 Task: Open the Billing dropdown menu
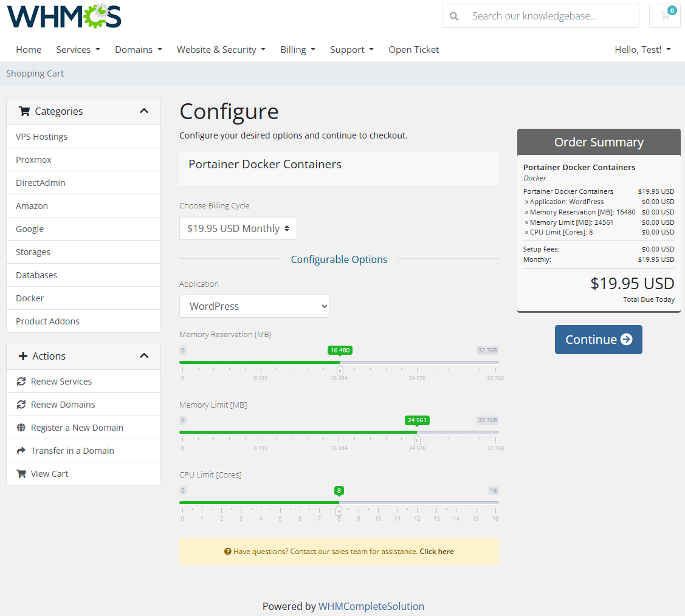tap(298, 50)
